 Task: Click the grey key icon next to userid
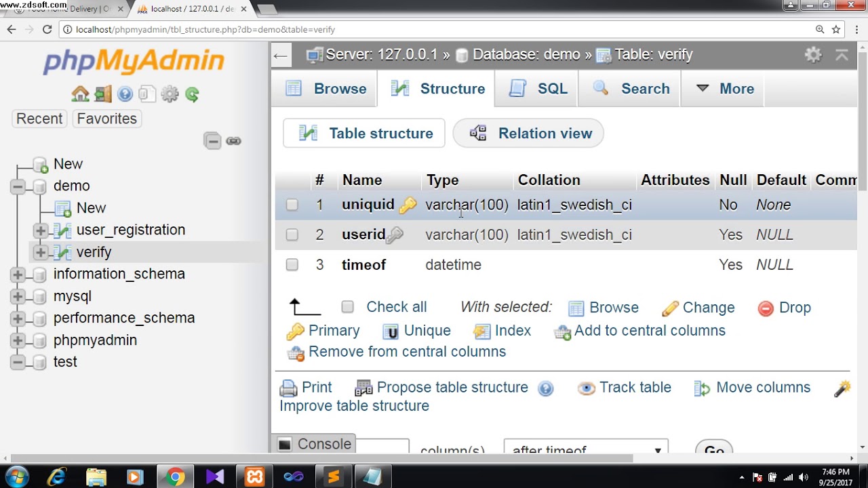pos(395,235)
